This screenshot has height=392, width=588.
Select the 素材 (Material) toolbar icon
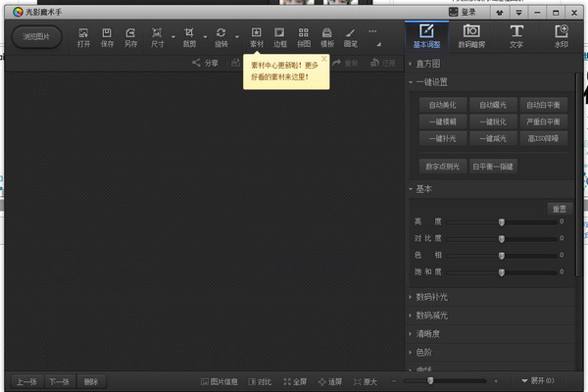tap(256, 36)
